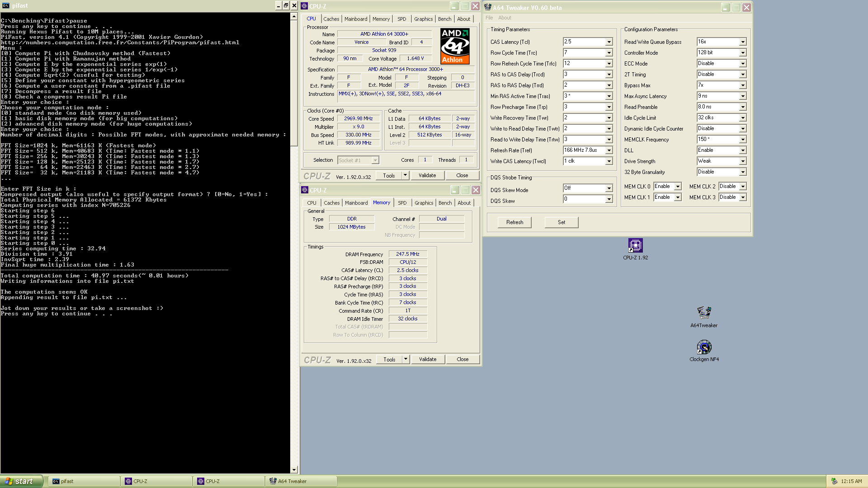Click the system clock showing 12:15 AM
Viewport: 868px width, 488px height.
click(851, 481)
